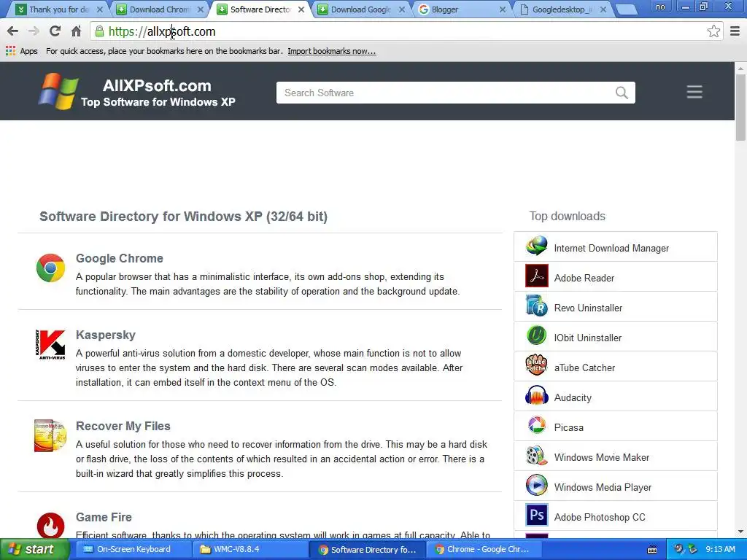
Task: Open the Audacity link
Action: 573,397
